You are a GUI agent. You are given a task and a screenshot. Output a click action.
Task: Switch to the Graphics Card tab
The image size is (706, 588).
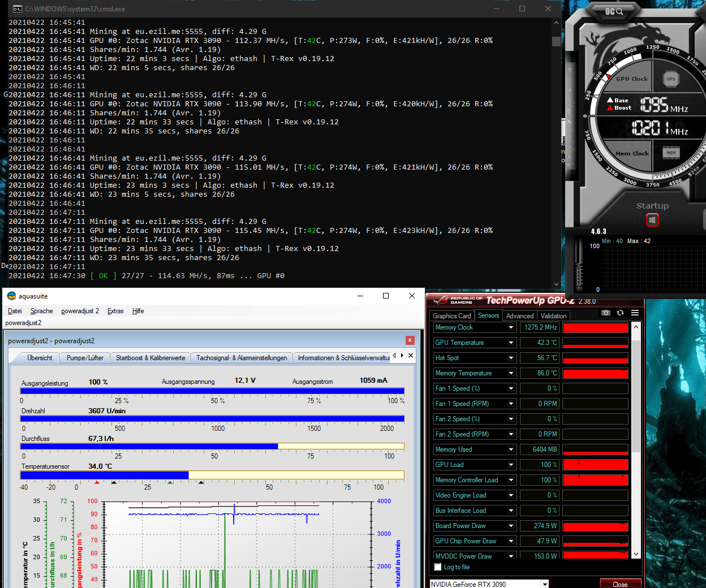[452, 316]
